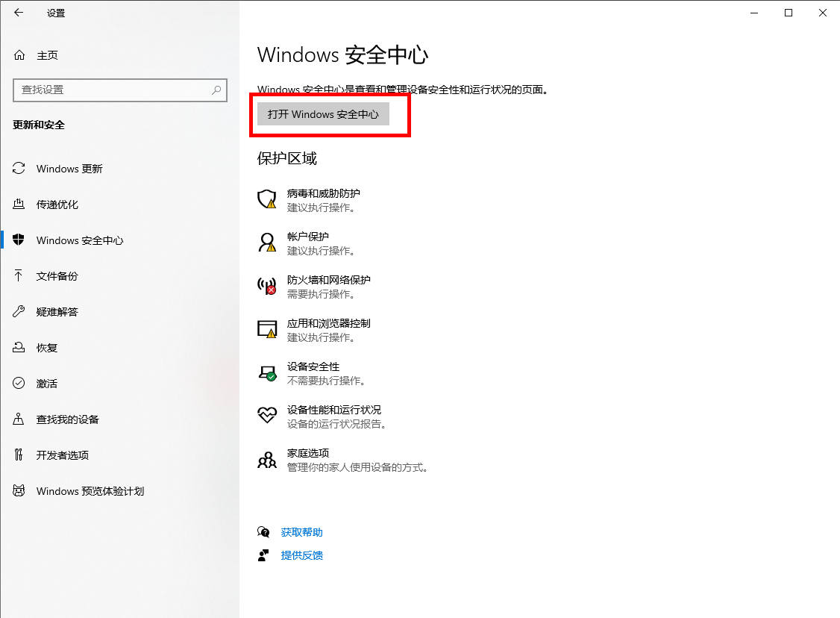Click the family options people icon
The width and height of the screenshot is (840, 618).
pyautogui.click(x=266, y=459)
